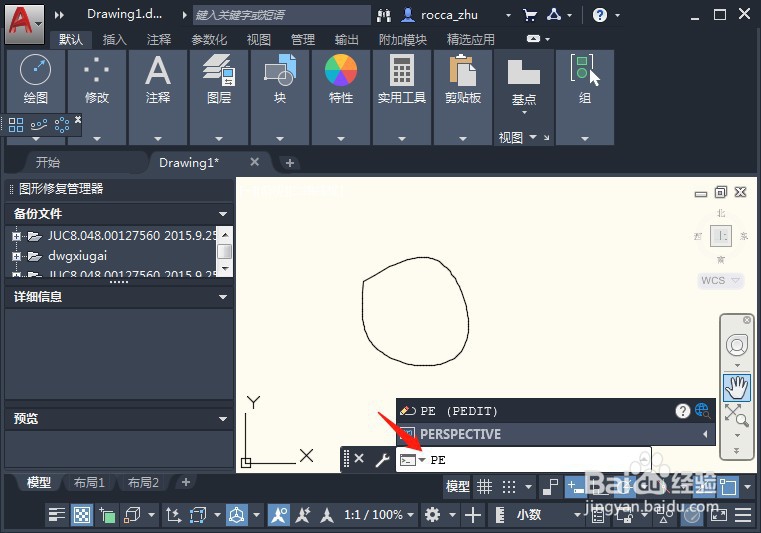Image resolution: width=761 pixels, height=533 pixels.
Task: Open annotation scale 1:1 / 100% dropdown
Action: click(x=379, y=515)
